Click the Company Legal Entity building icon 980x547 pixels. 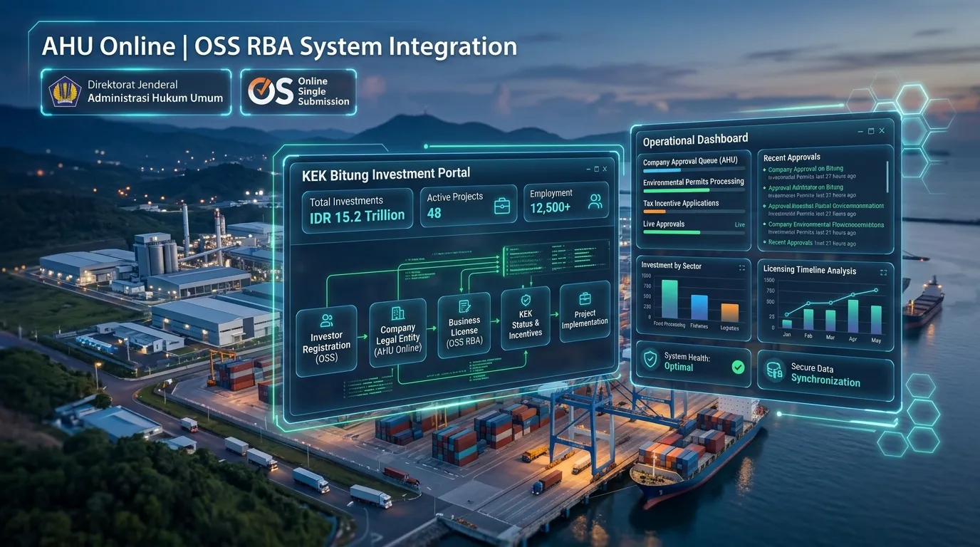coord(397,313)
